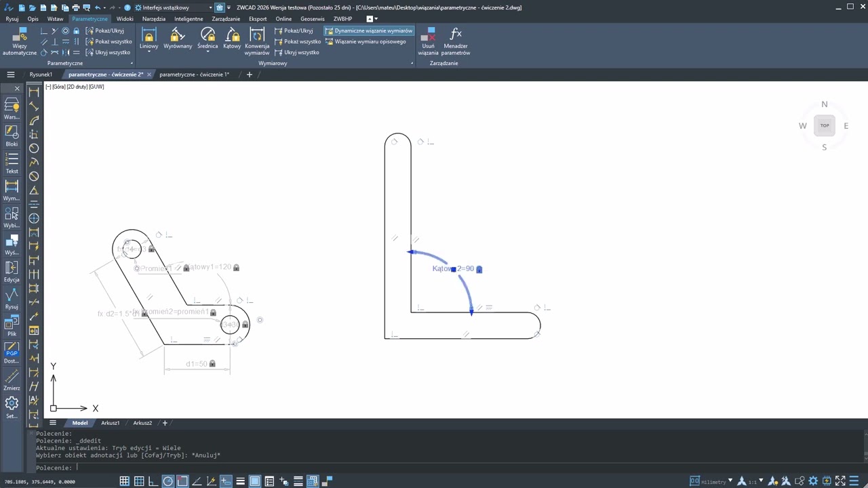Open Menadżer parametrów fx icon
Viewport: 868px width, 488px height.
pyautogui.click(x=456, y=41)
